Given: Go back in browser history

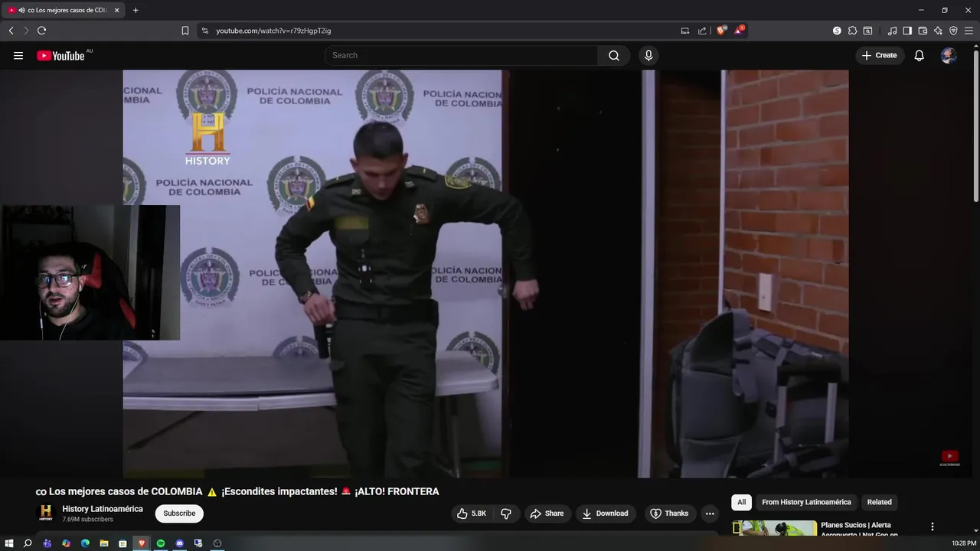Looking at the screenshot, I should (11, 31).
